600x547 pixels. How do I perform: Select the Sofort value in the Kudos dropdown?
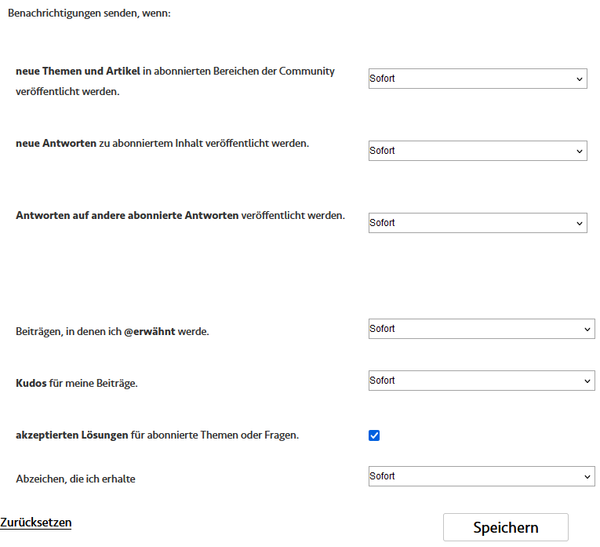(x=382, y=380)
